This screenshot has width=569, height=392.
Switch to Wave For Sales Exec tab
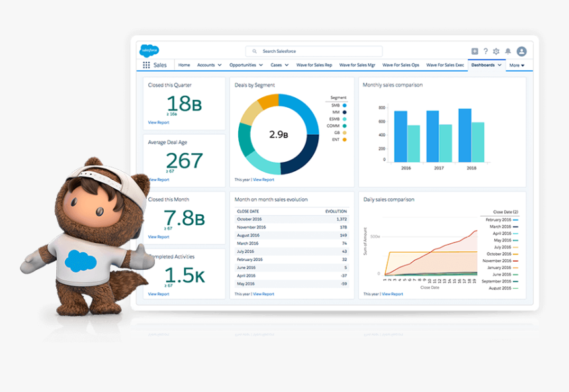[x=445, y=65]
